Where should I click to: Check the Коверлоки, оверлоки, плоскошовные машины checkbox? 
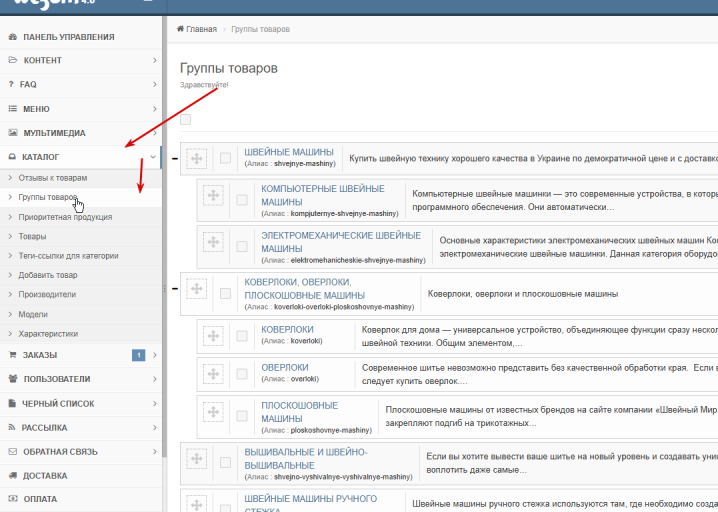[225, 293]
